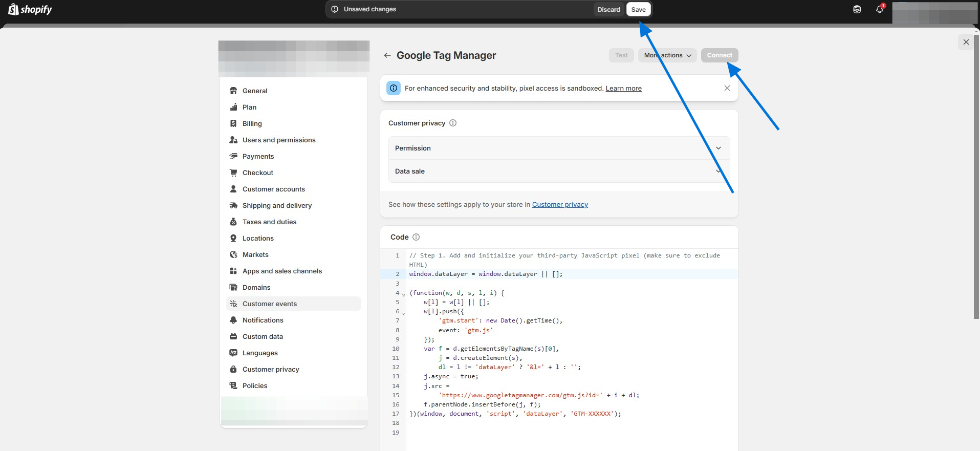Click the Billing receipt icon
This screenshot has width=980, height=451.
click(233, 123)
